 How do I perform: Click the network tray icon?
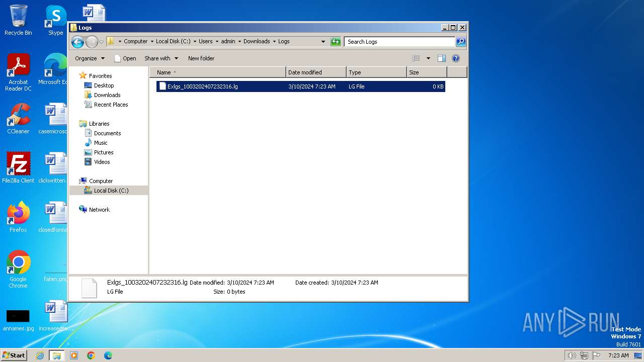[x=584, y=355]
